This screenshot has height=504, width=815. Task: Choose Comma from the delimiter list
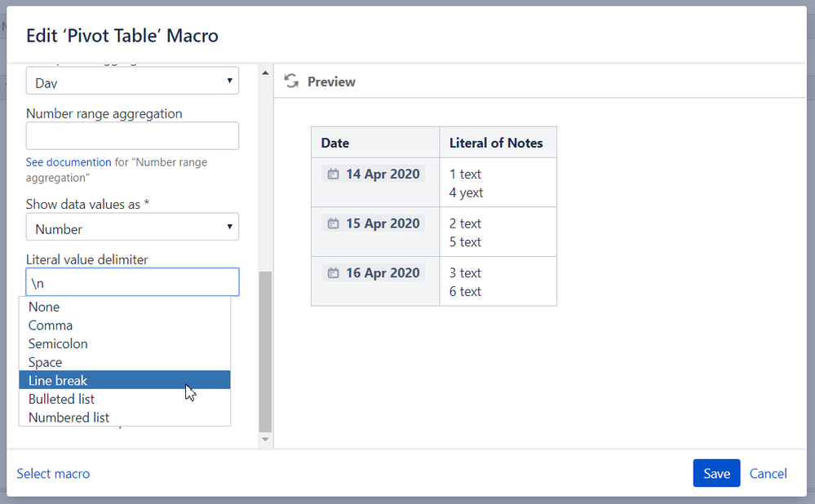(125, 325)
